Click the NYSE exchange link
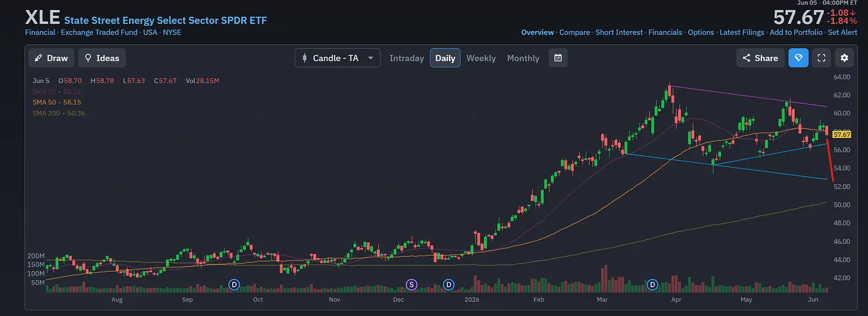 pyautogui.click(x=172, y=32)
